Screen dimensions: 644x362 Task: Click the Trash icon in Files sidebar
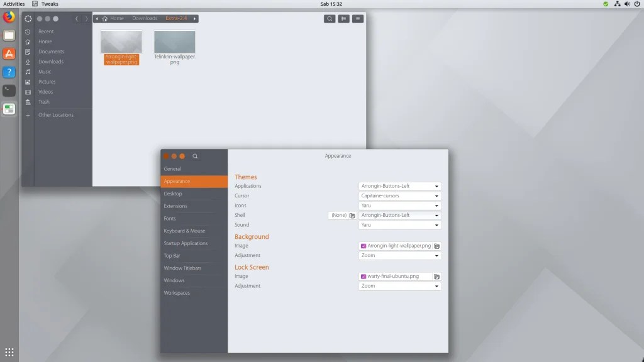point(28,102)
